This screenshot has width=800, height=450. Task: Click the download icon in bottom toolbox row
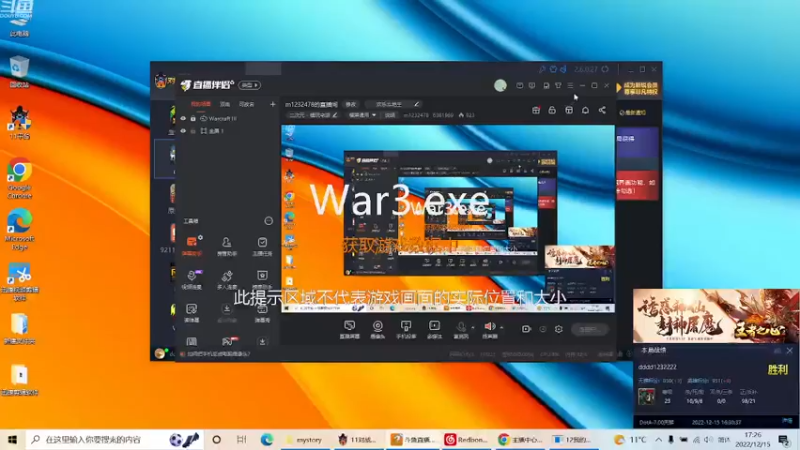pos(262,341)
